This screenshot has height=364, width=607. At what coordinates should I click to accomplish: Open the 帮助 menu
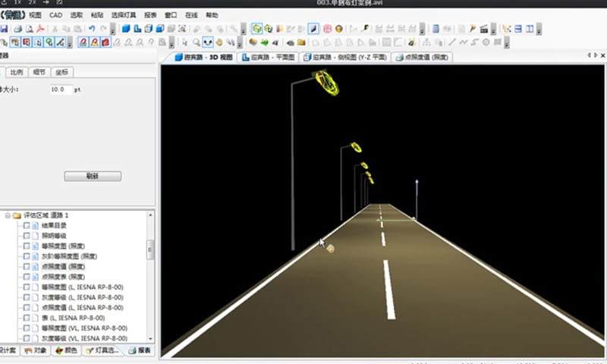click(x=212, y=15)
